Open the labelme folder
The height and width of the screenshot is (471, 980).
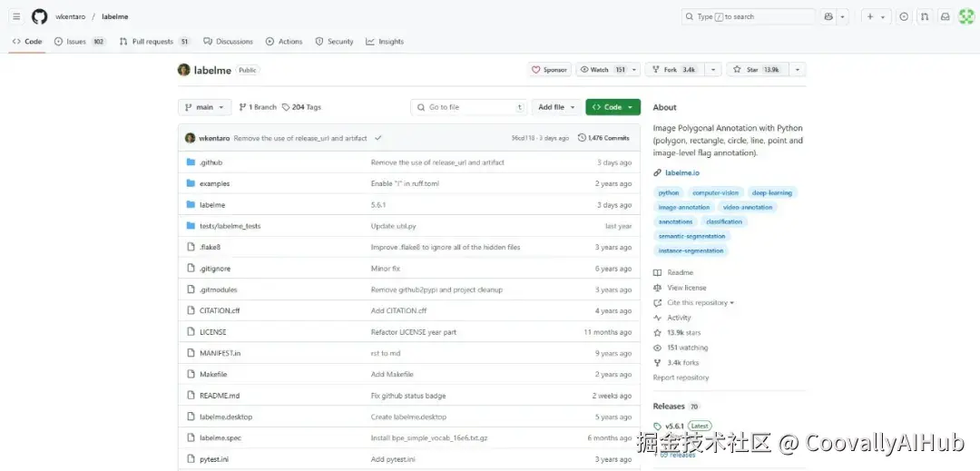point(211,205)
